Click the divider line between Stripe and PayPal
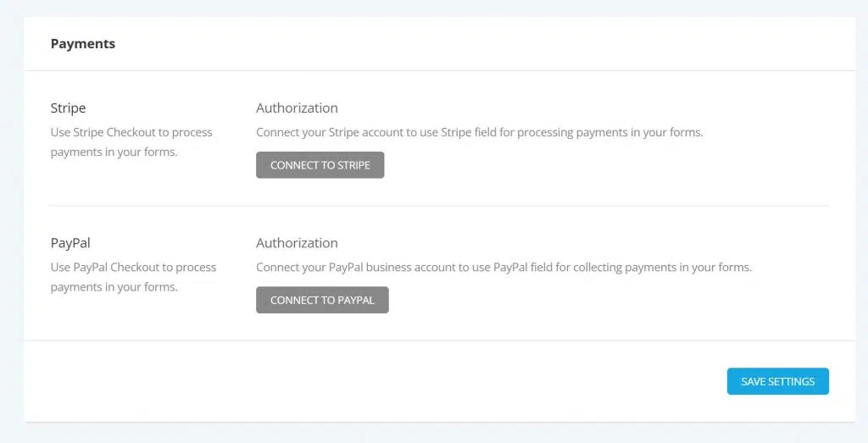 pyautogui.click(x=439, y=205)
